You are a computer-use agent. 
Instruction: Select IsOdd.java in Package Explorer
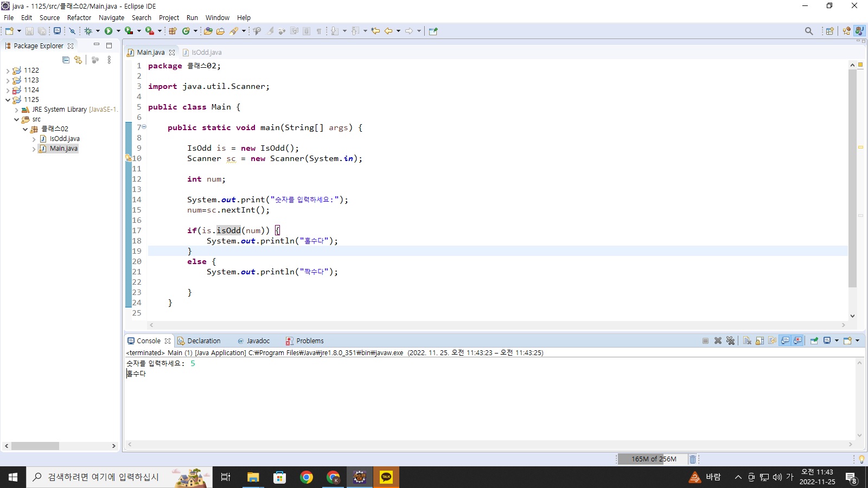tap(65, 139)
